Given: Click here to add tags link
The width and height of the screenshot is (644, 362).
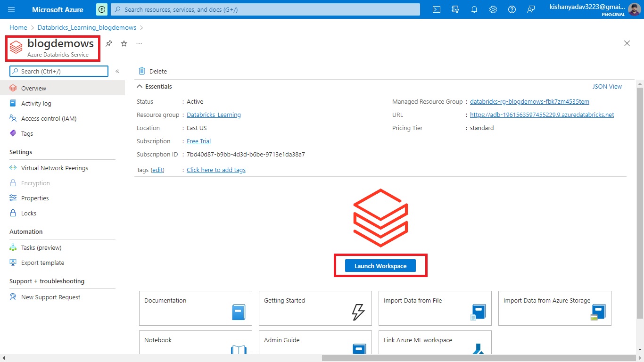Looking at the screenshot, I should coord(216,170).
